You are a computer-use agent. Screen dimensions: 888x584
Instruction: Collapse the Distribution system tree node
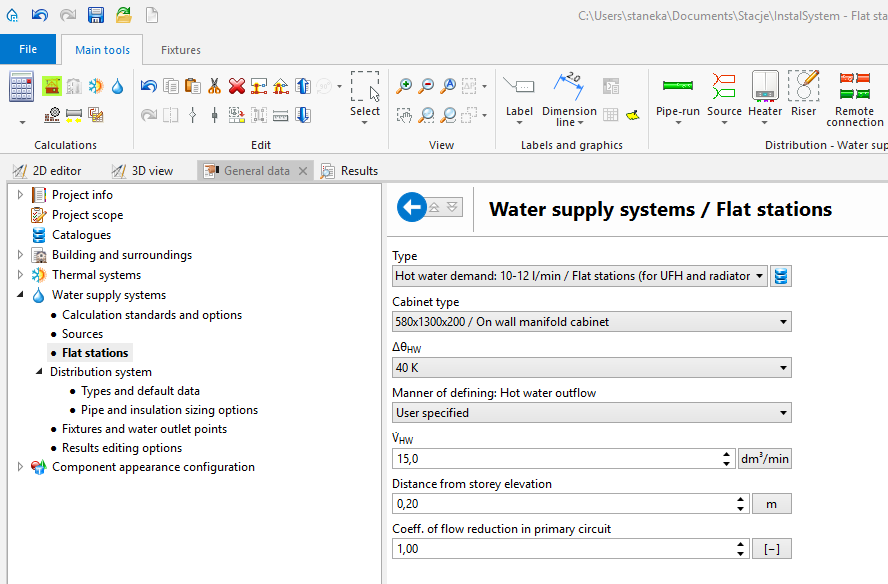point(39,372)
